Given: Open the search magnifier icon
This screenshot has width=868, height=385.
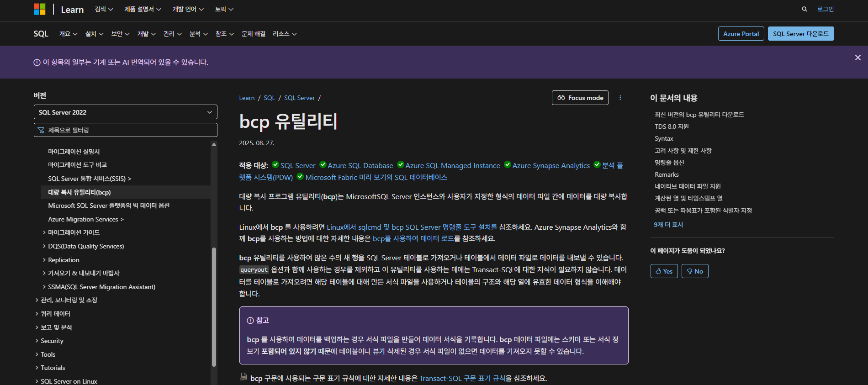Looking at the screenshot, I should click(x=804, y=9).
